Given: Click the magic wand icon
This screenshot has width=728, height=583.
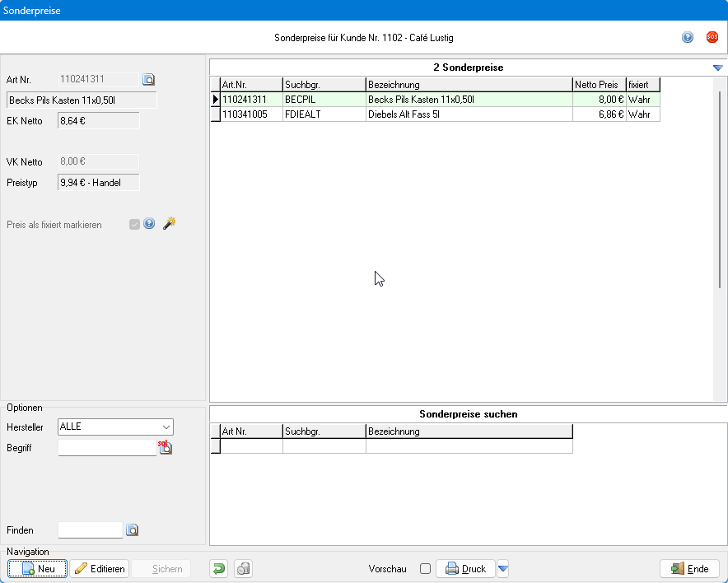Looking at the screenshot, I should [169, 223].
